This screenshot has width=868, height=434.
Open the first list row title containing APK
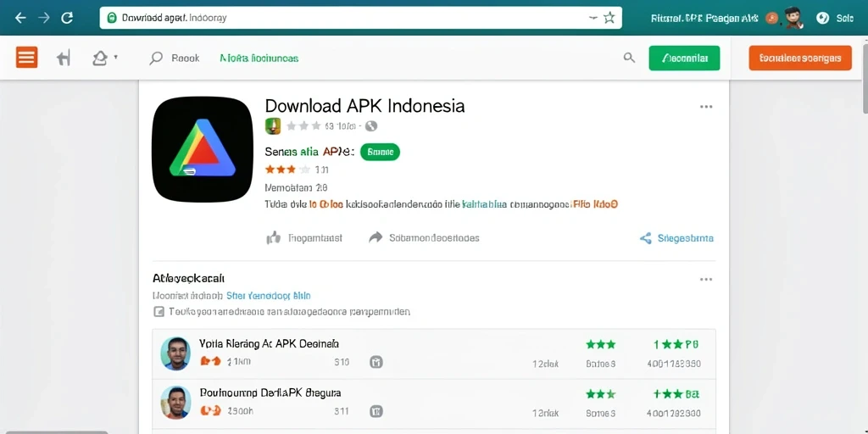[269, 344]
